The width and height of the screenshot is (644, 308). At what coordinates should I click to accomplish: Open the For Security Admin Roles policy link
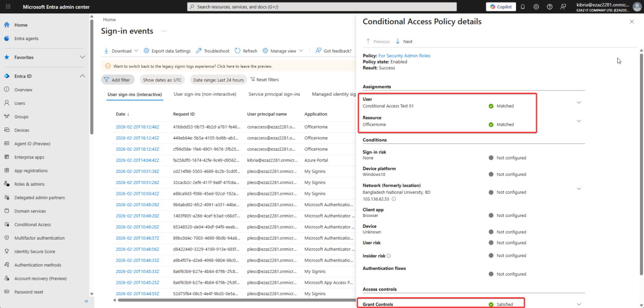tap(404, 56)
